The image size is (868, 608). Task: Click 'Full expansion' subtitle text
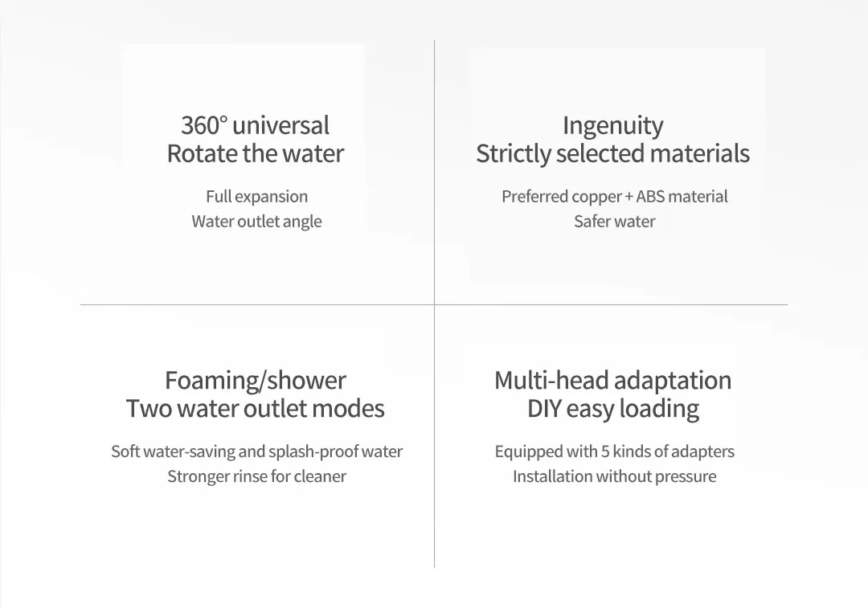pos(257,197)
